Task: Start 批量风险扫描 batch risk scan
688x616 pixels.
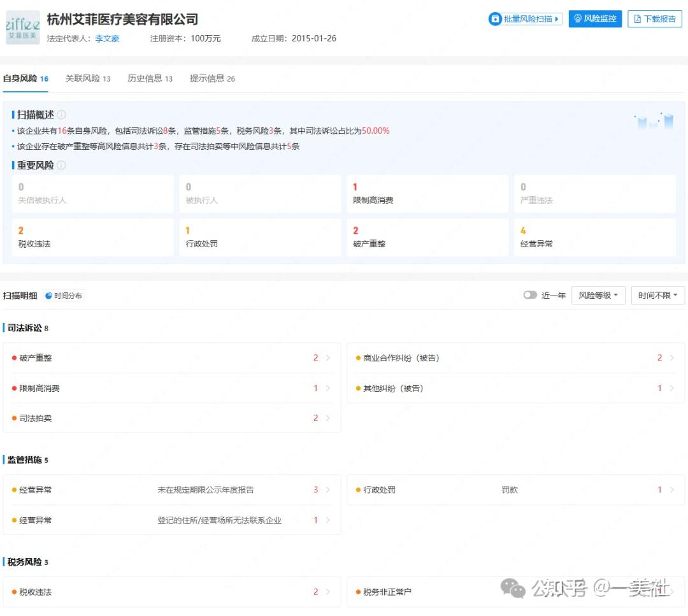Action: pyautogui.click(x=525, y=19)
